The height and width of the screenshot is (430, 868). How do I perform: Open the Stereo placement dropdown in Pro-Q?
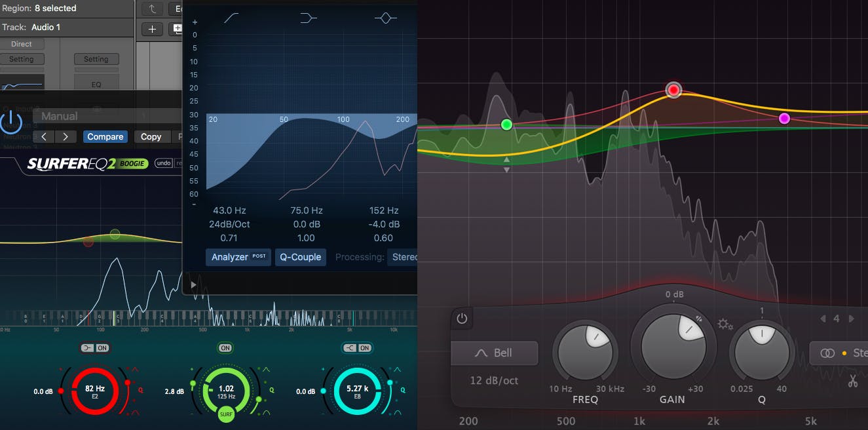click(839, 353)
